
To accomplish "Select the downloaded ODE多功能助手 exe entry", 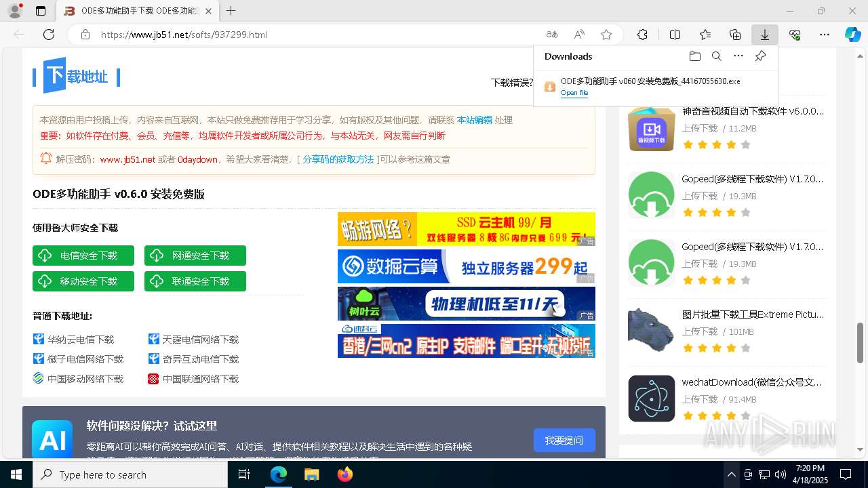I will coord(655,86).
